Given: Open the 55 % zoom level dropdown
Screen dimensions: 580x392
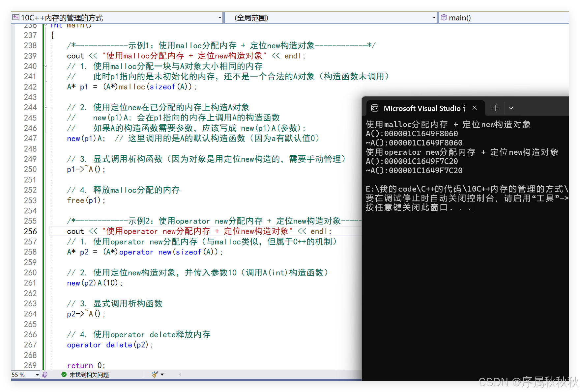Looking at the screenshot, I should click(25, 375).
